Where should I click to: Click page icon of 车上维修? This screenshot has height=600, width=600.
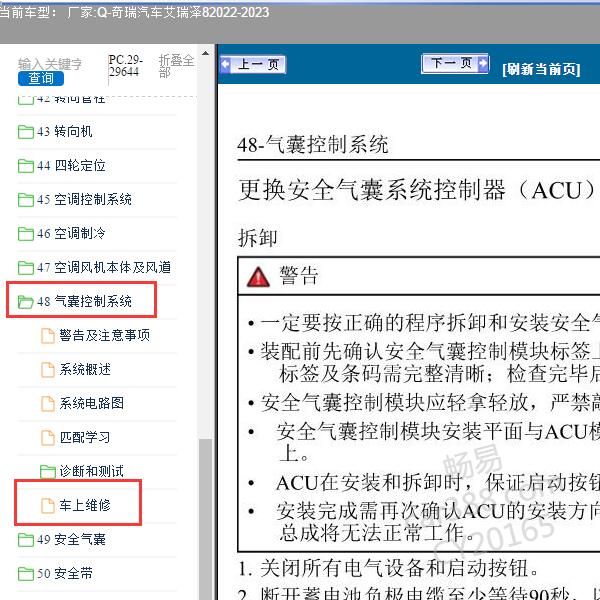coord(48,506)
